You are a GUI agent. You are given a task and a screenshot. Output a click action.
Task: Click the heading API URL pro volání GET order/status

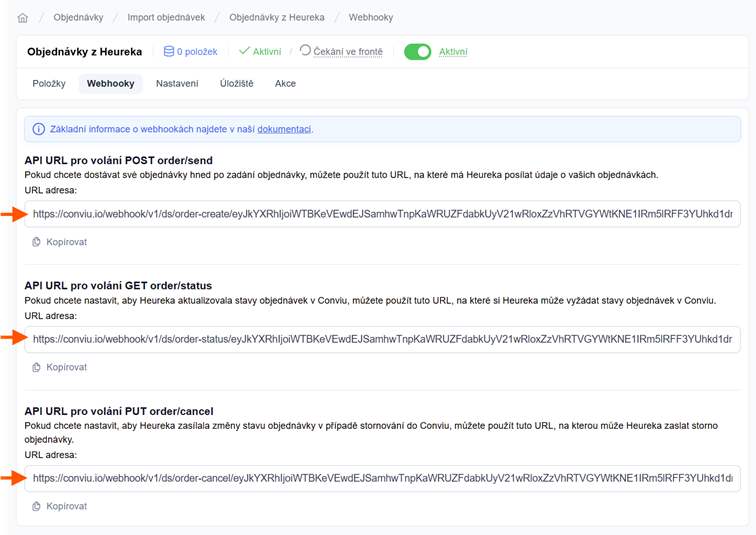coord(118,286)
